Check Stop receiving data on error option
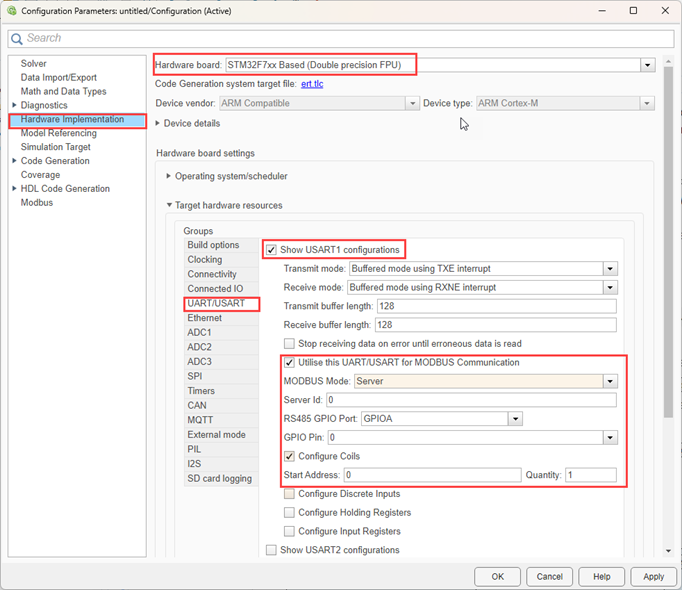The width and height of the screenshot is (682, 590). click(x=290, y=343)
